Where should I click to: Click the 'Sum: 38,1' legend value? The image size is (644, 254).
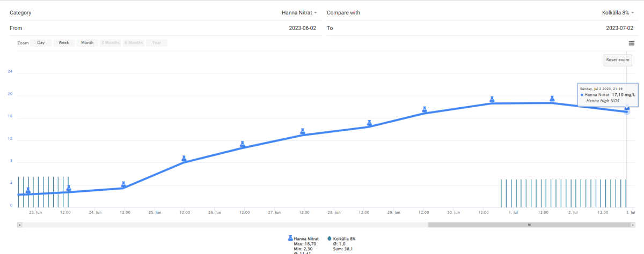(343, 249)
